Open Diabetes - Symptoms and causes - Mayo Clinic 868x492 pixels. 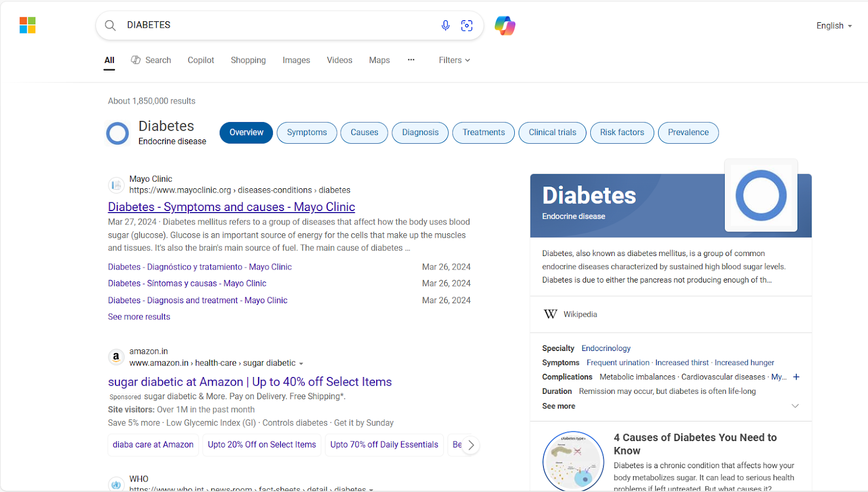tap(232, 207)
